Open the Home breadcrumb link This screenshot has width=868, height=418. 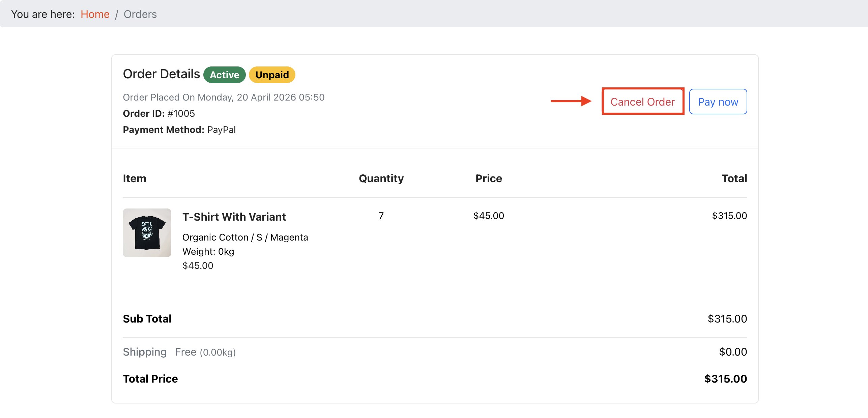[95, 14]
